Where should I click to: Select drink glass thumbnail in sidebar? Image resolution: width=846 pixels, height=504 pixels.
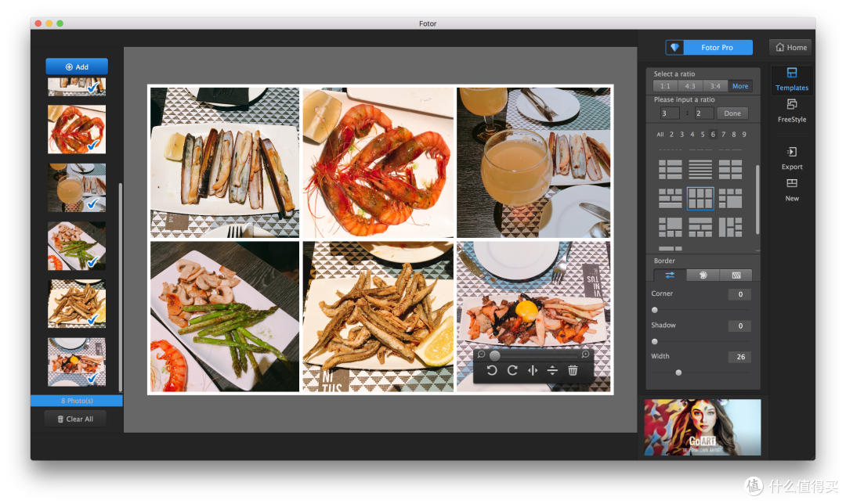click(x=77, y=188)
